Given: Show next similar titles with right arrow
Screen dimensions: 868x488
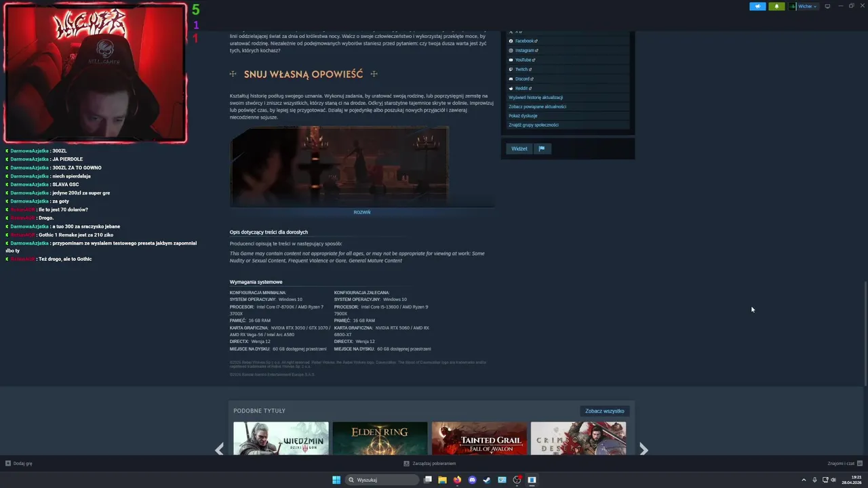Looking at the screenshot, I should (x=644, y=449).
